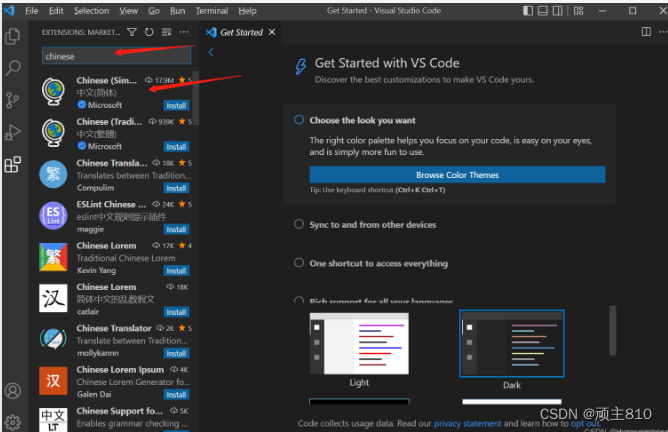Clear extensions search results icon
The image size is (668, 432).
[x=167, y=32]
